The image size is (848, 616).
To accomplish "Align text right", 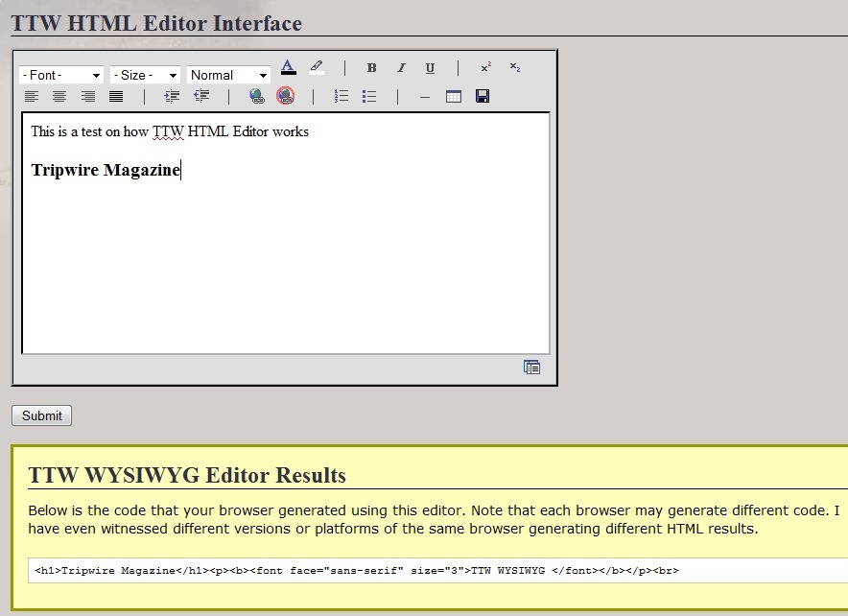I will point(88,97).
